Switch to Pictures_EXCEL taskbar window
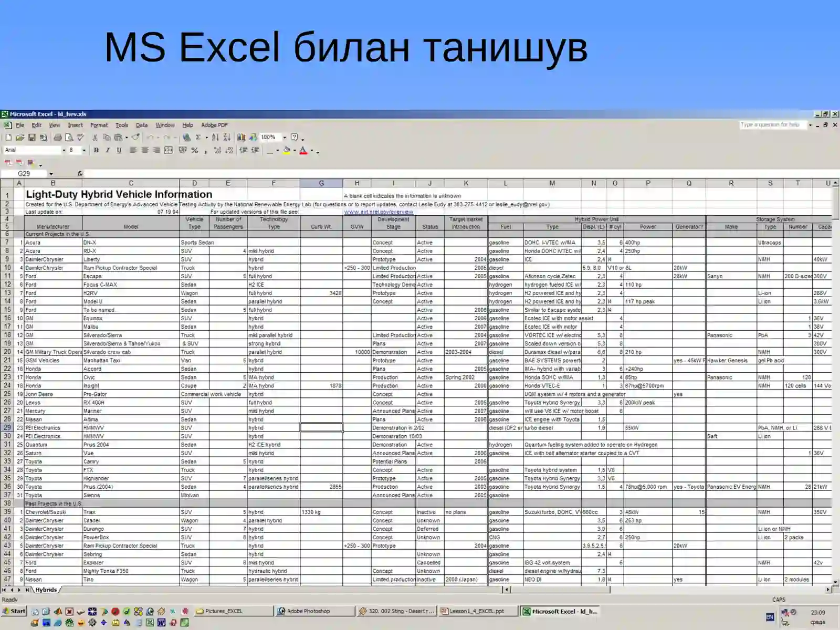This screenshot has width=840, height=630. pyautogui.click(x=234, y=611)
